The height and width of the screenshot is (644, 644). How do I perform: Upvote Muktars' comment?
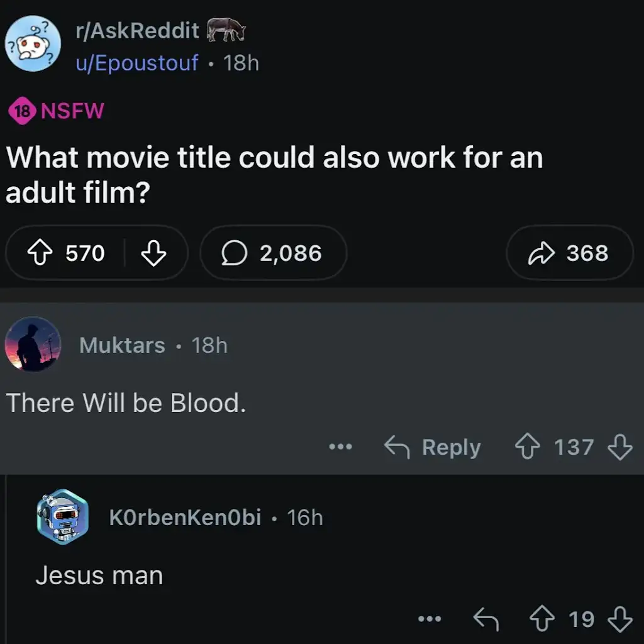[x=527, y=447]
